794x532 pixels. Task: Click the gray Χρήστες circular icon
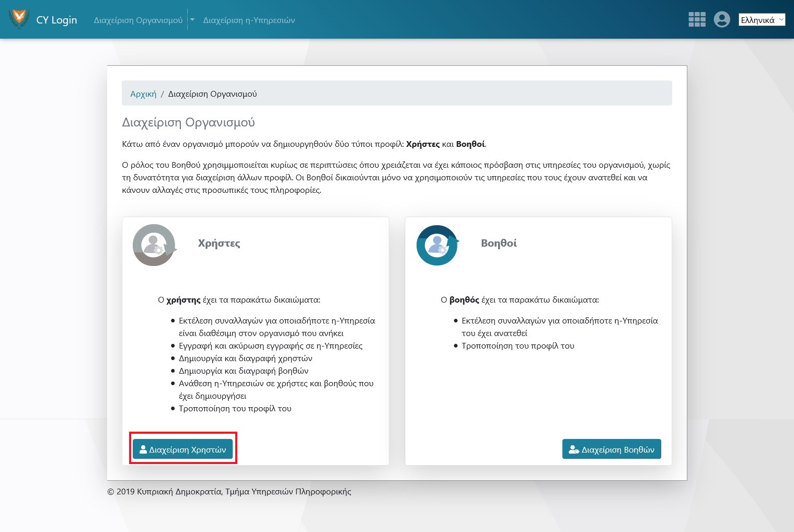154,245
